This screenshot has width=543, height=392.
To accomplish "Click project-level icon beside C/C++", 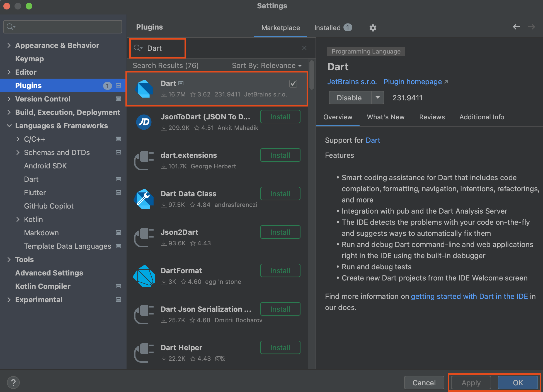I will [118, 139].
